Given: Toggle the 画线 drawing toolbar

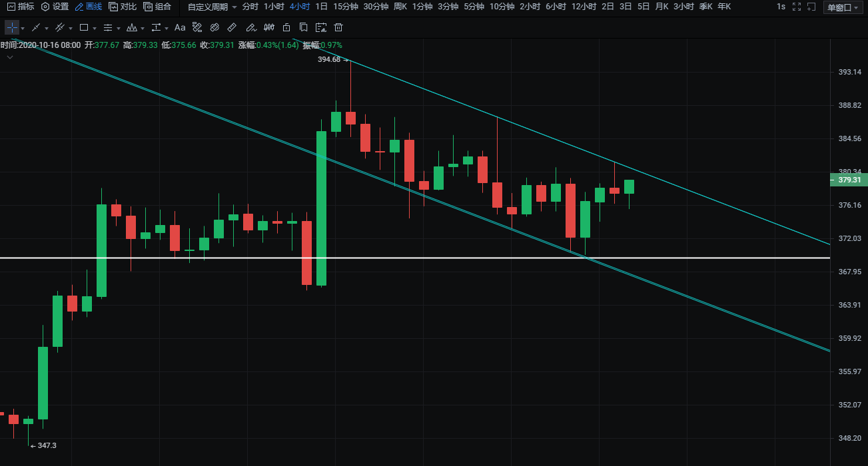Looking at the screenshot, I should (89, 7).
